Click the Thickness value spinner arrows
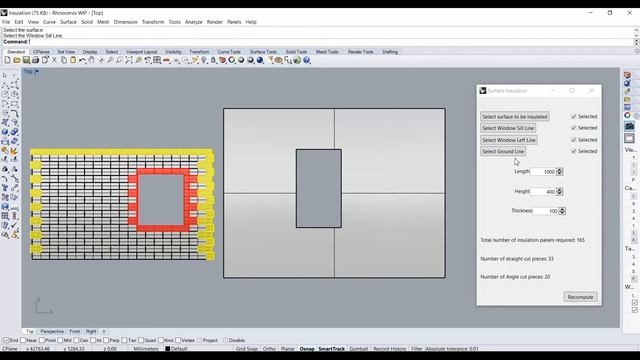 [x=562, y=211]
